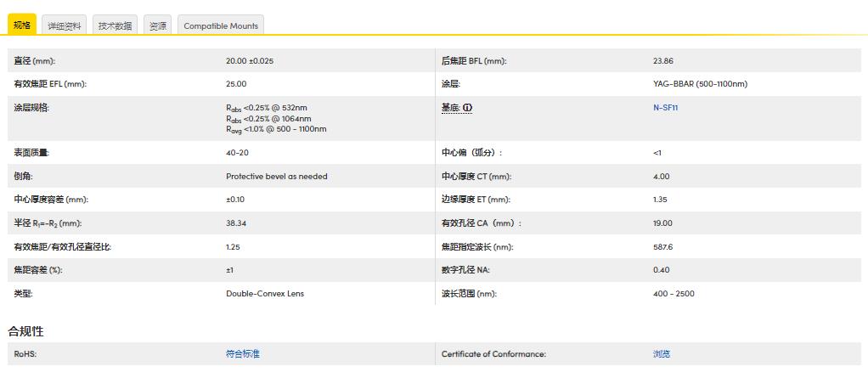Click the 有效焦距 EFL (mm) label
Viewport: 868px width, 389px height.
(x=50, y=84)
